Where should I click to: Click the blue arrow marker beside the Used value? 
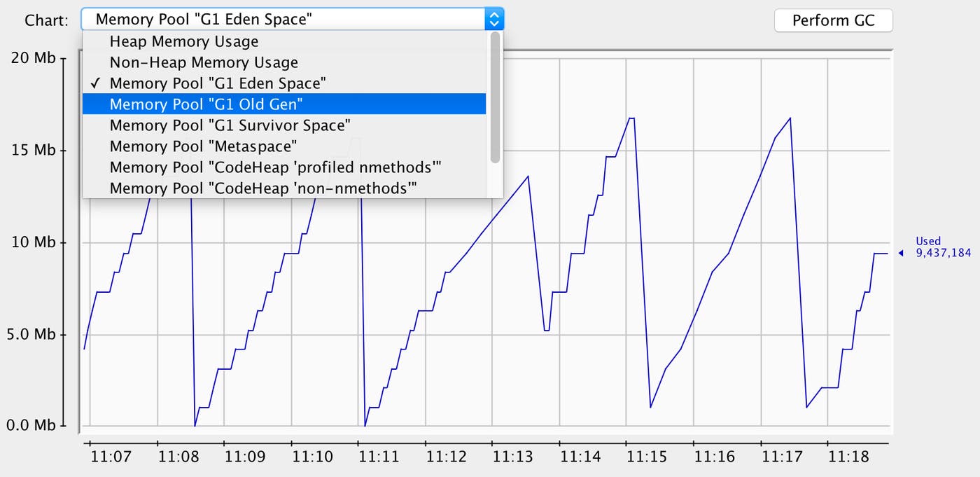click(x=902, y=253)
